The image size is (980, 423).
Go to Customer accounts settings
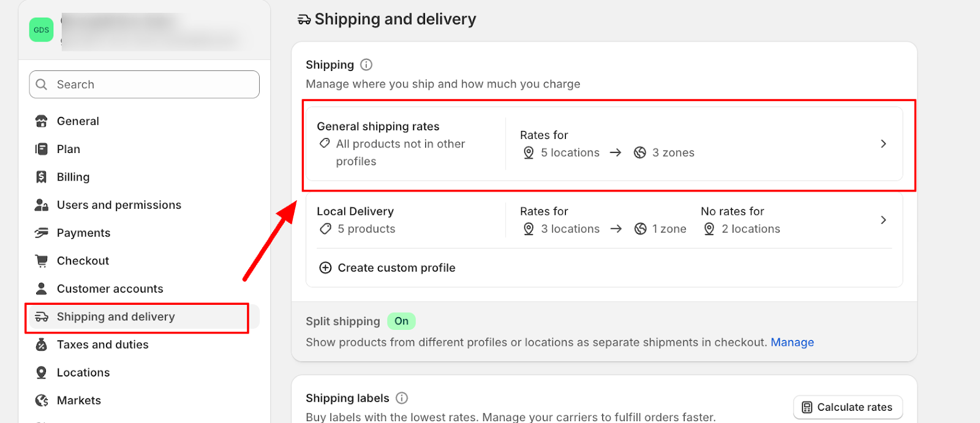tap(110, 289)
